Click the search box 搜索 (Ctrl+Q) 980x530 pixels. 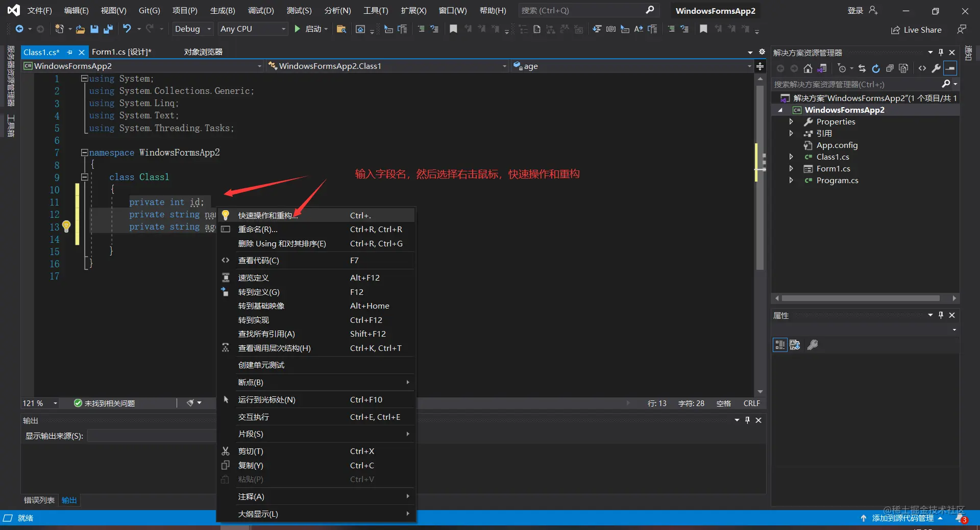[x=588, y=10]
